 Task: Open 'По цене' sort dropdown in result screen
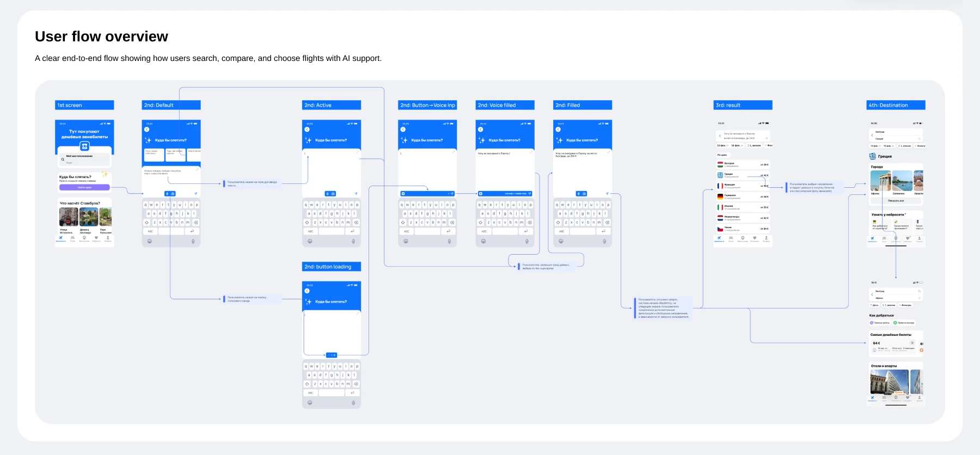click(722, 155)
